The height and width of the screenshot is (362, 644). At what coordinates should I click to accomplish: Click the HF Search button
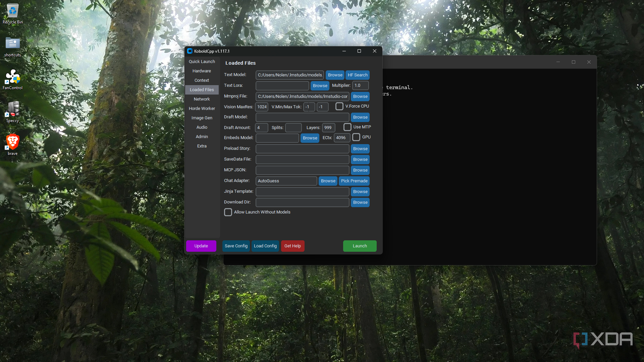click(x=358, y=75)
